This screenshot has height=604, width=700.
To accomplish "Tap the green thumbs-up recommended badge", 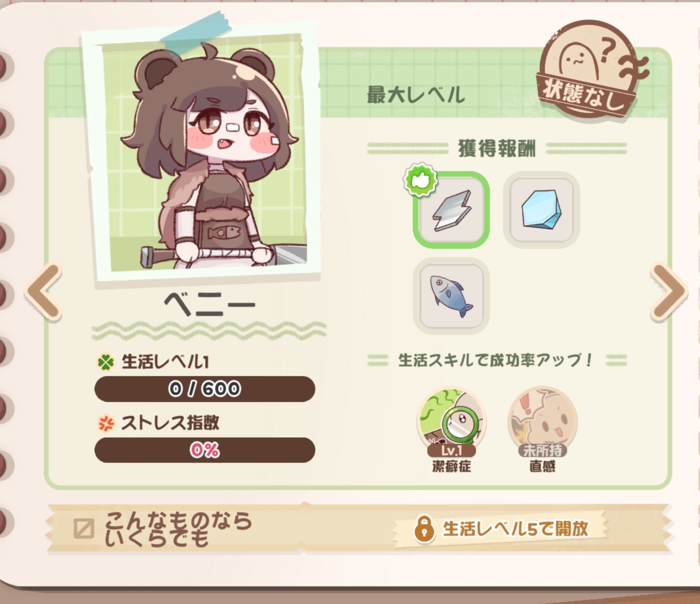I will click(420, 180).
